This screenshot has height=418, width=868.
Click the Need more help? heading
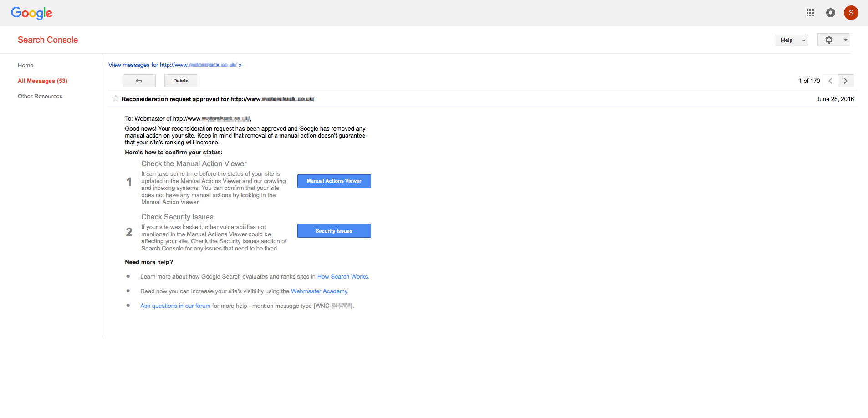(x=149, y=262)
